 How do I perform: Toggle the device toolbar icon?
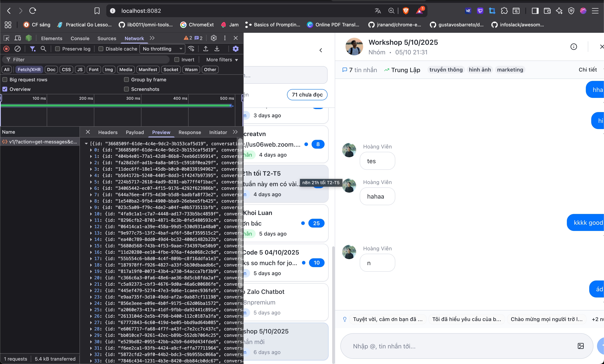(18, 38)
